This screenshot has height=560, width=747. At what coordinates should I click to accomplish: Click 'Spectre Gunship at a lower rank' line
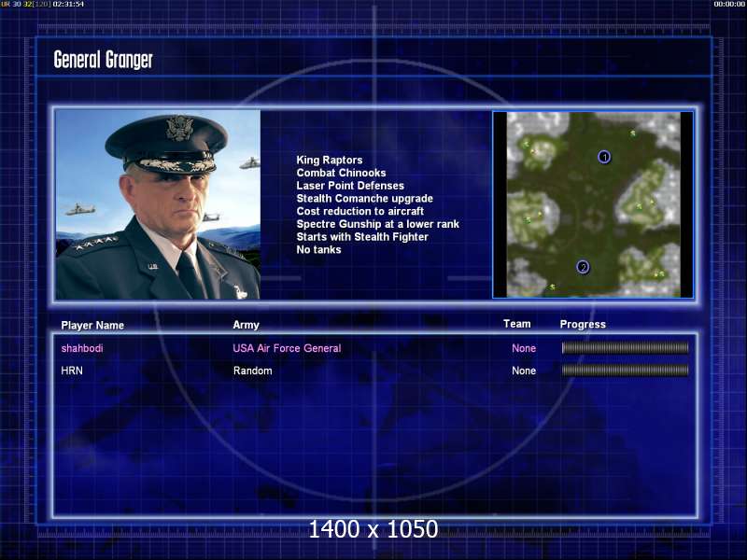(378, 224)
